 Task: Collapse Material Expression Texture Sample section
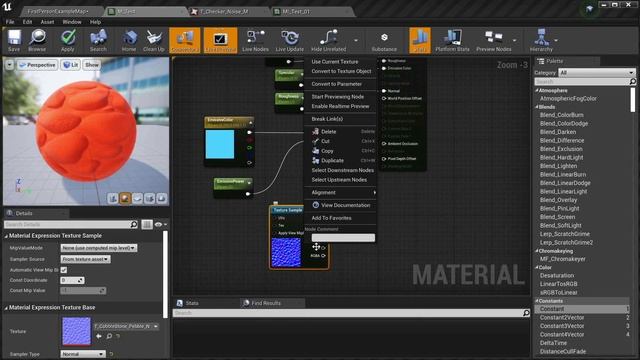tap(6, 236)
